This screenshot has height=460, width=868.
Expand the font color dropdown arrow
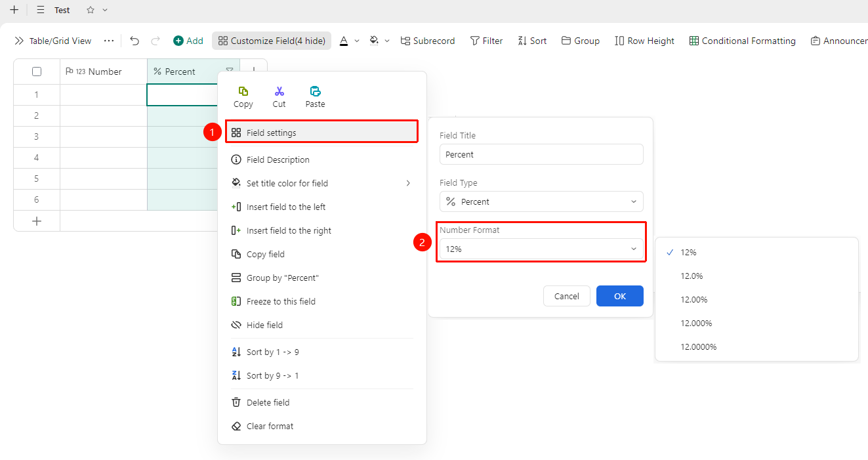click(357, 41)
